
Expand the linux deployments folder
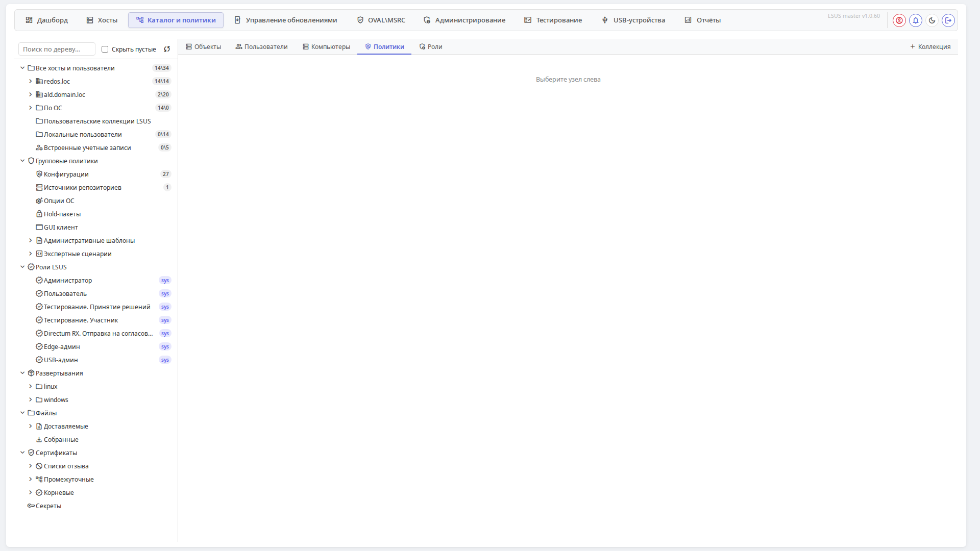click(x=31, y=386)
